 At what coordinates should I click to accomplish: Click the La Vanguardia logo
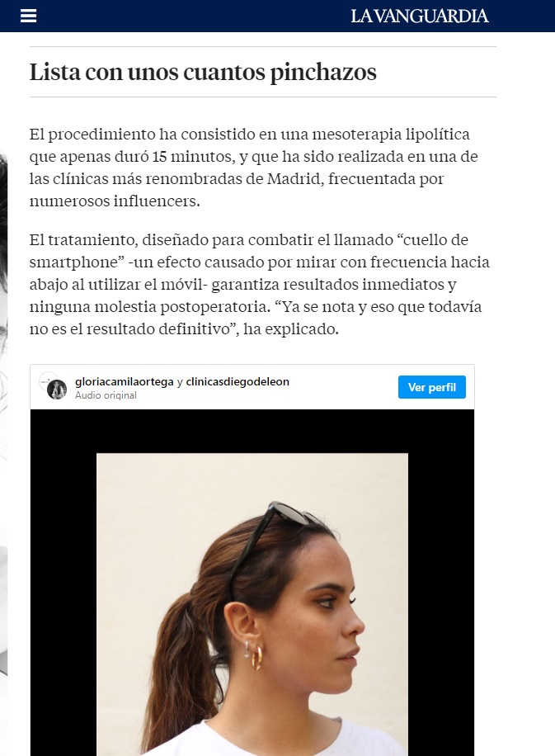419,16
